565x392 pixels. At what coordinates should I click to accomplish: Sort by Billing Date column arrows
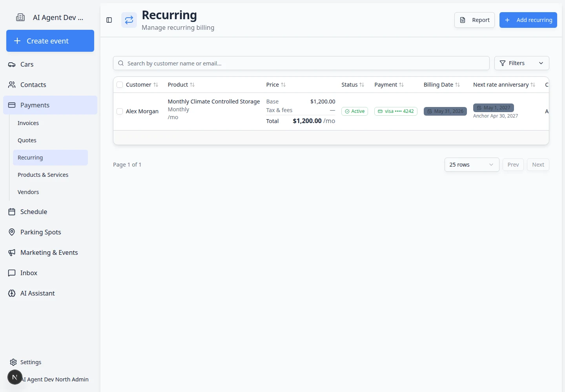point(457,85)
